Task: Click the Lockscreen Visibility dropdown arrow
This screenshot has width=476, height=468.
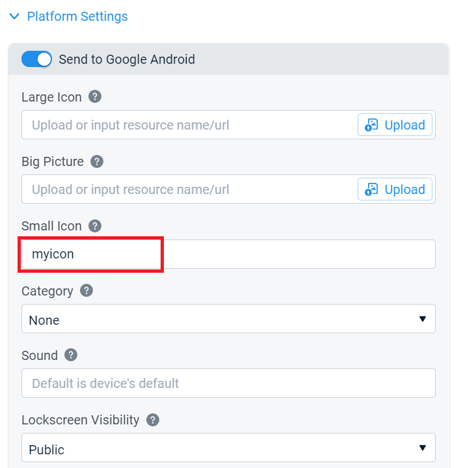Action: point(423,448)
